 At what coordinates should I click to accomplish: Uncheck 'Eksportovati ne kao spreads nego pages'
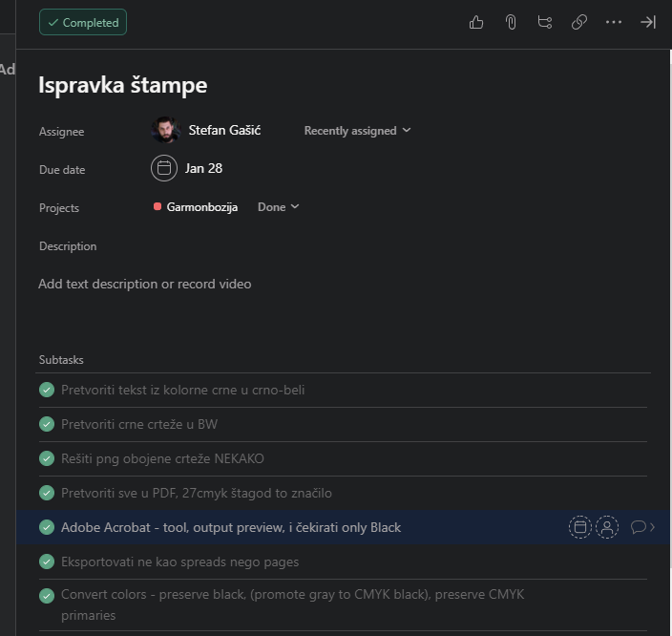[47, 562]
